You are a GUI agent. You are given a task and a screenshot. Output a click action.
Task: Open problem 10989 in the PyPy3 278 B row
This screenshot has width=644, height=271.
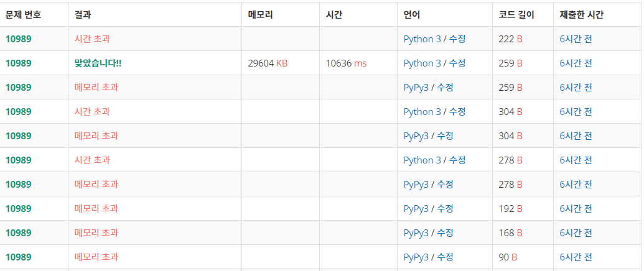pyautogui.click(x=19, y=185)
